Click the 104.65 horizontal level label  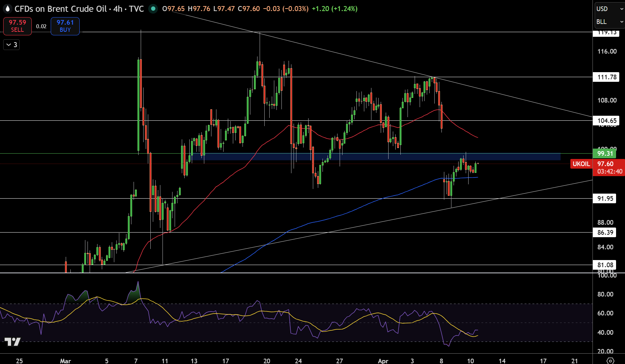coord(607,121)
